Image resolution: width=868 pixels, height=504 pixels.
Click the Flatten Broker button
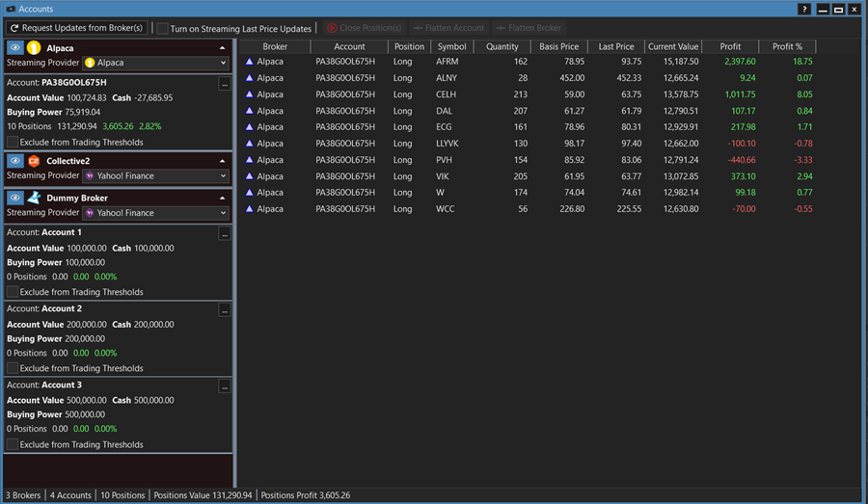(529, 28)
